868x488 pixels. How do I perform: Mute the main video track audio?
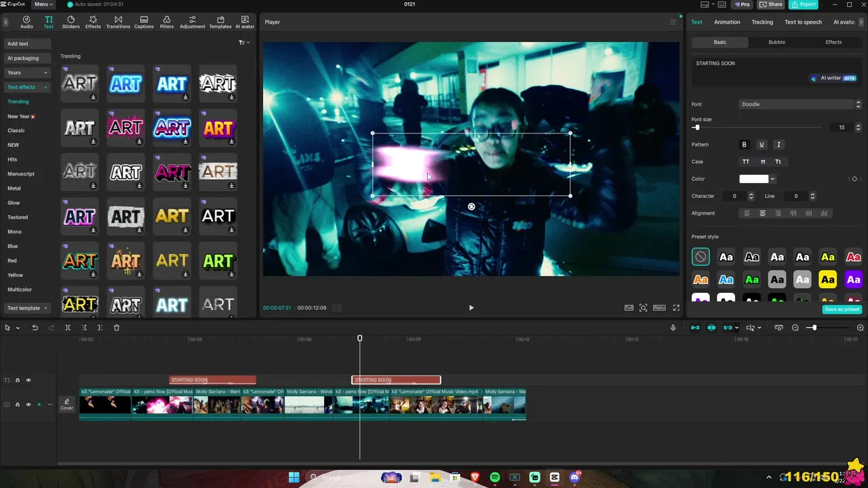39,405
